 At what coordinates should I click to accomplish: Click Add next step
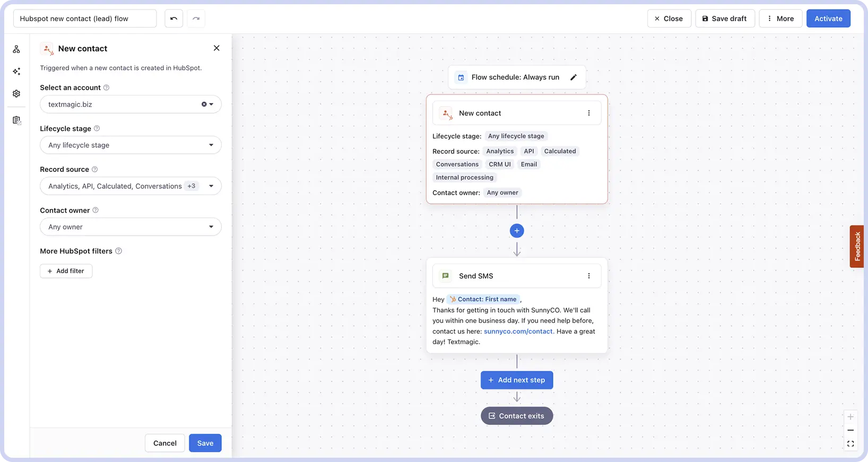click(x=517, y=380)
